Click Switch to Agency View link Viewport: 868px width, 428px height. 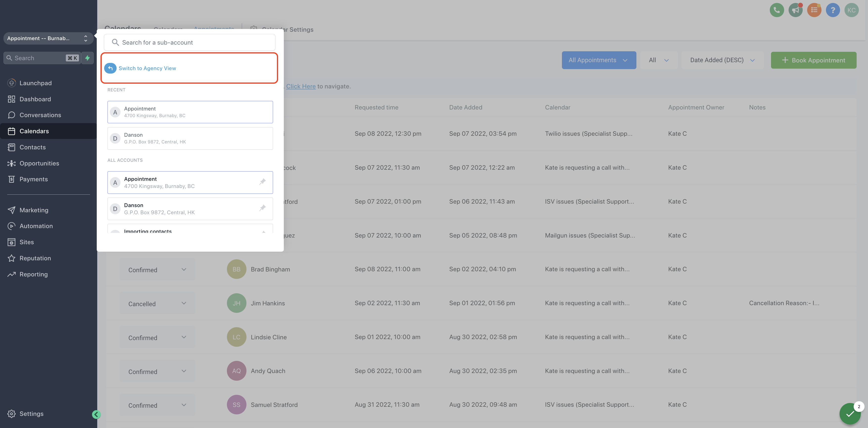tap(147, 68)
